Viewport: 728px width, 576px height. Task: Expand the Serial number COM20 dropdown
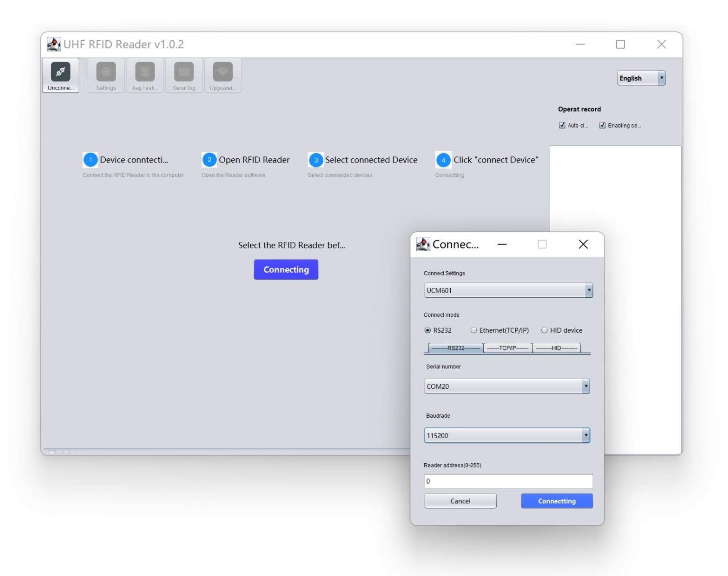tap(586, 386)
